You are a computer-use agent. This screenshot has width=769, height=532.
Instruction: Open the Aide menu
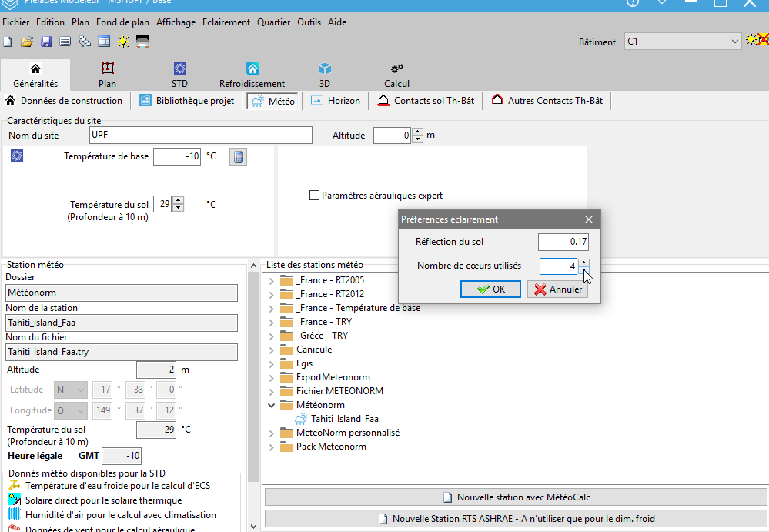337,22
